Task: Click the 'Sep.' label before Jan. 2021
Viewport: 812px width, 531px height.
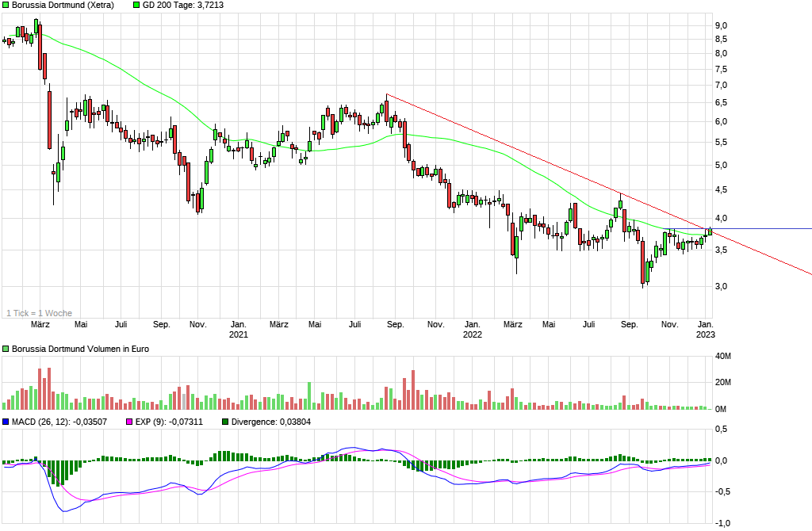Action: click(162, 324)
